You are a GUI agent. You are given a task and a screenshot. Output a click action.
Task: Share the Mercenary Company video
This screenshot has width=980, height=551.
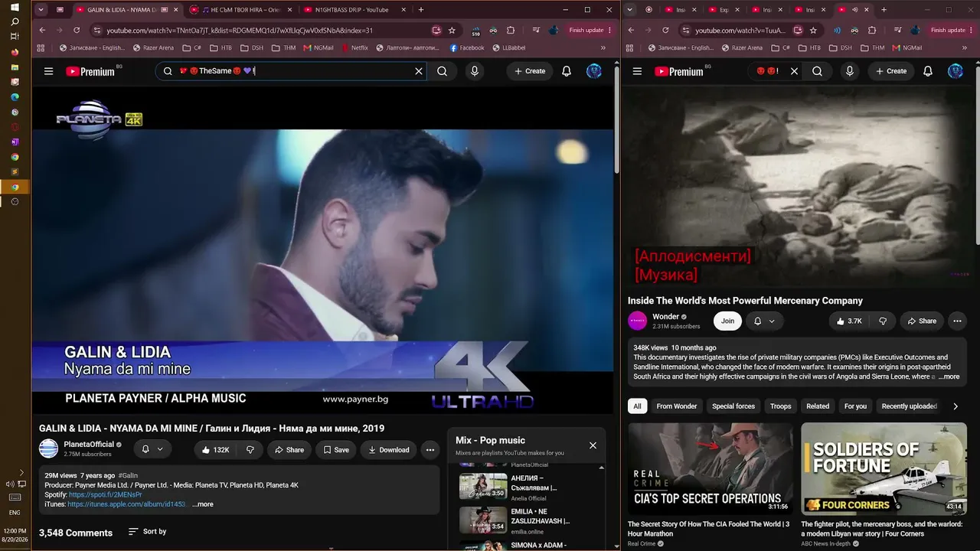click(x=922, y=321)
